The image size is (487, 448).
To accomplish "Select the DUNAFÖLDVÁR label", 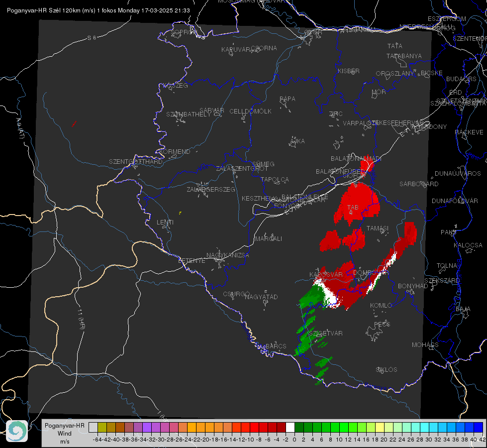I will pyautogui.click(x=455, y=201).
